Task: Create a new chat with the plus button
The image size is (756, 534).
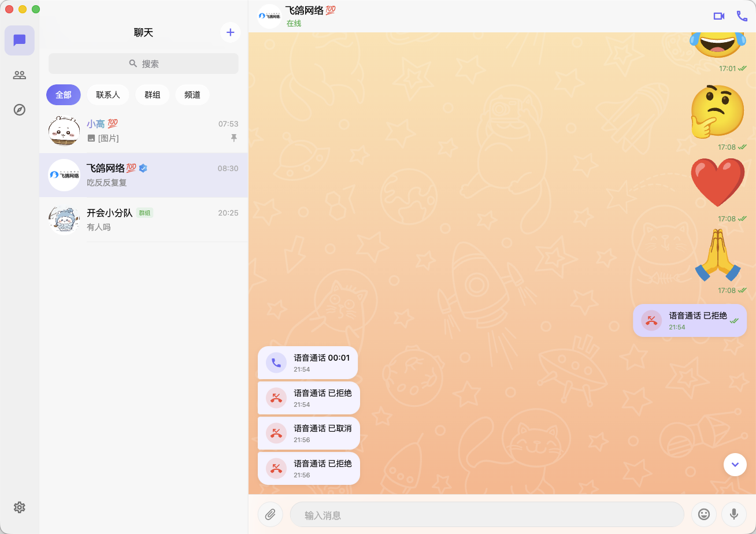Action: 230,32
